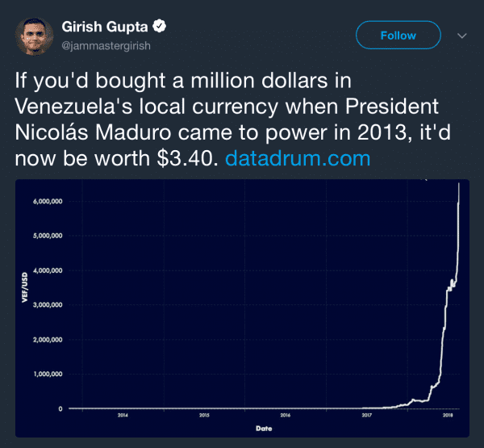Click the 2017 marker on the date axis
This screenshot has width=484, height=448.
click(367, 416)
